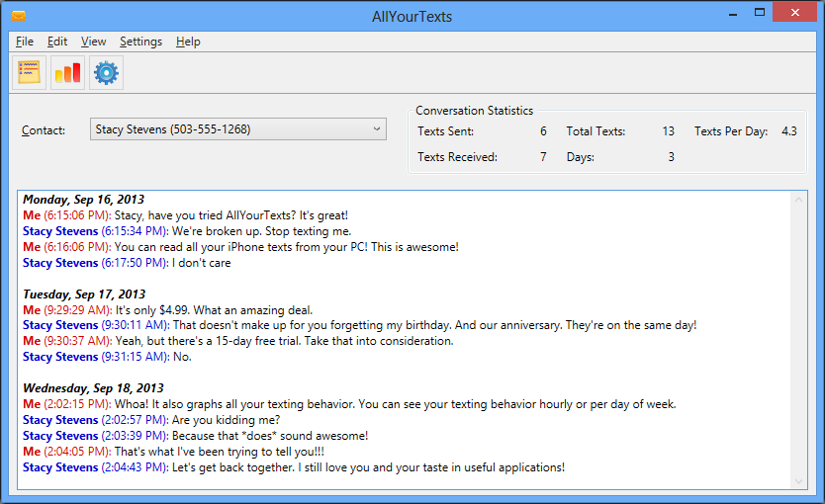
Task: Click the Days value 3
Action: click(x=671, y=156)
